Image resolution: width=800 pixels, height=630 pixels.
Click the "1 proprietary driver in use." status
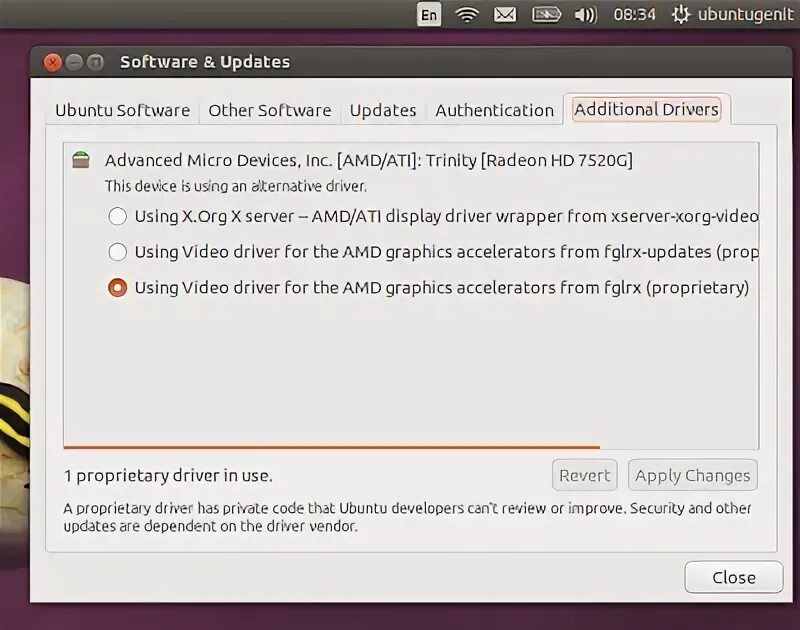[168, 475]
